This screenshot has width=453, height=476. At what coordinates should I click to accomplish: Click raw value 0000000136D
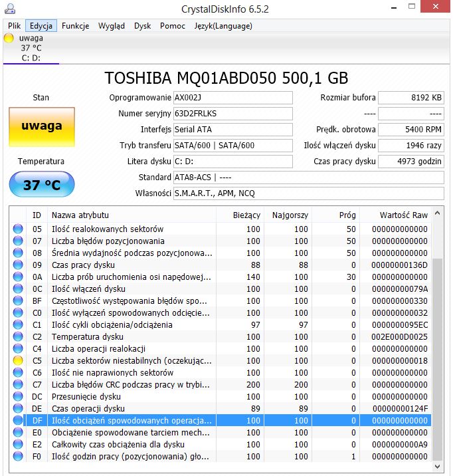(399, 265)
